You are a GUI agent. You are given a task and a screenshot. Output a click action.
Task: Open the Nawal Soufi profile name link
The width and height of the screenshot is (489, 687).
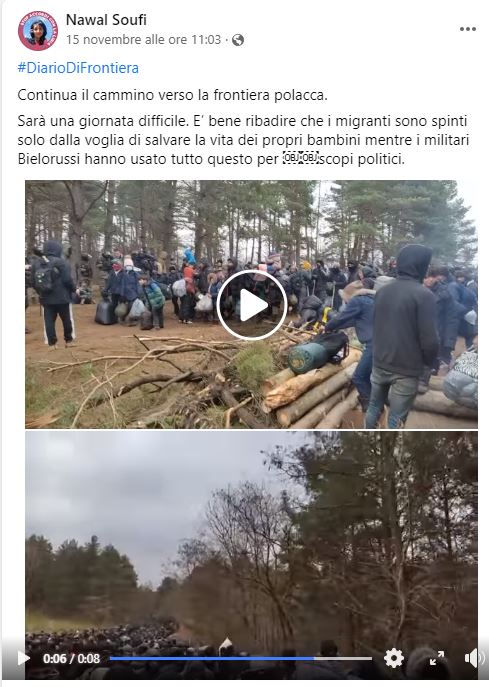tap(106, 20)
